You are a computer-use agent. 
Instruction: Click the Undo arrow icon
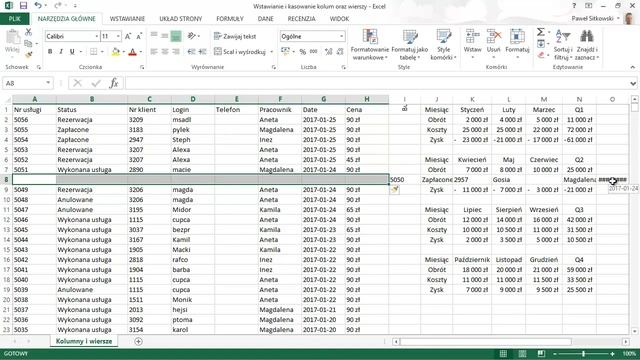(38, 6)
